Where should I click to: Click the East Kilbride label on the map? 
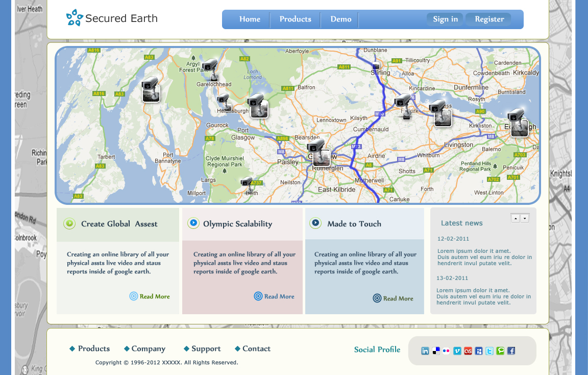(337, 190)
